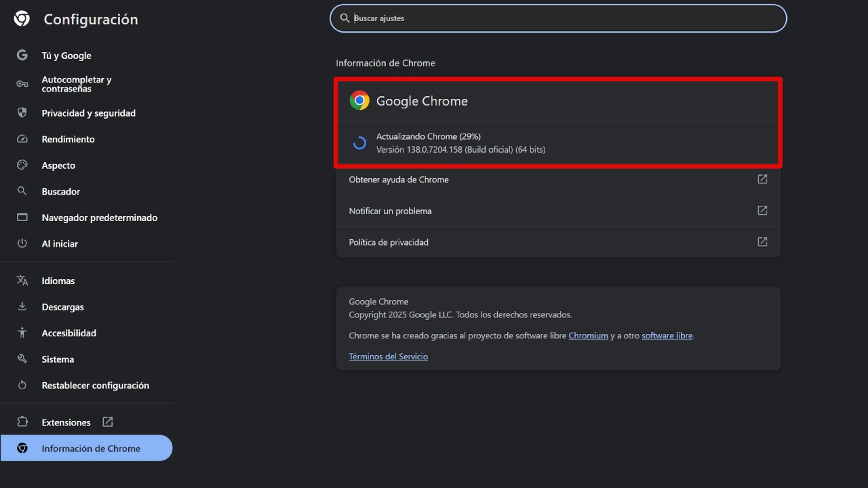Viewport: 868px width, 488px height.
Task: Select Información de Chrome sidebar item
Action: [87, 448]
